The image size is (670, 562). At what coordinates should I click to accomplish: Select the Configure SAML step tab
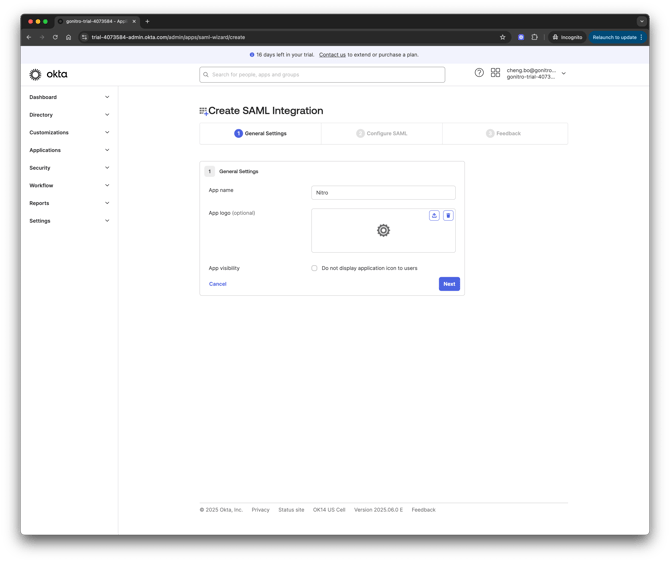[382, 133]
